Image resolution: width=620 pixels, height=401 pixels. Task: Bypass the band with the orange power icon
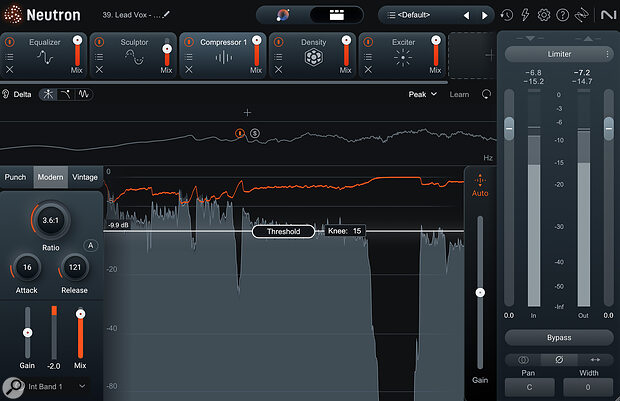click(240, 133)
